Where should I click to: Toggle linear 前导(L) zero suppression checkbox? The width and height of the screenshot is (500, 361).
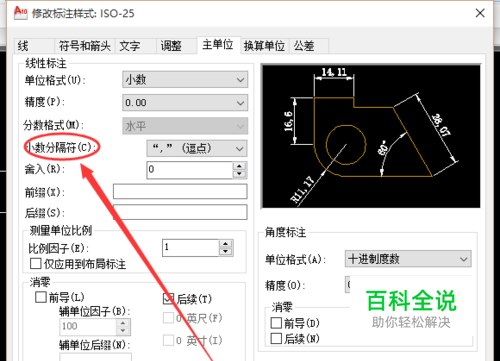[x=41, y=297]
